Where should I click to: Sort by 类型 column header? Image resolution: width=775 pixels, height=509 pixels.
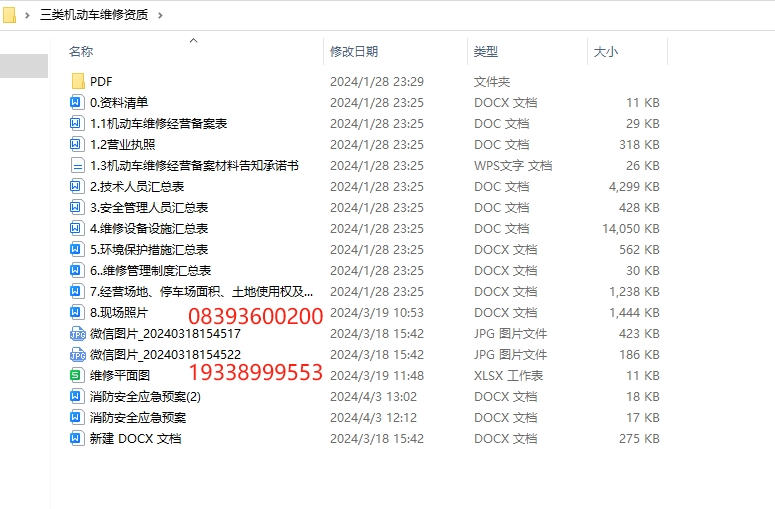coord(486,51)
